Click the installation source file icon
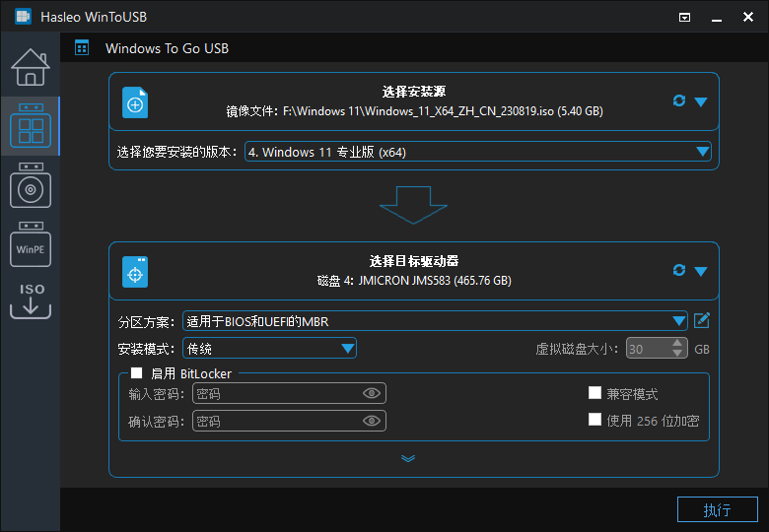769x532 pixels. coord(135,102)
